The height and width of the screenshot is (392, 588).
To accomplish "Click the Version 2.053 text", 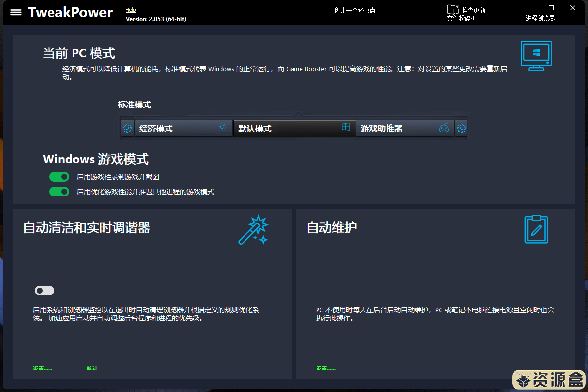I will [156, 19].
